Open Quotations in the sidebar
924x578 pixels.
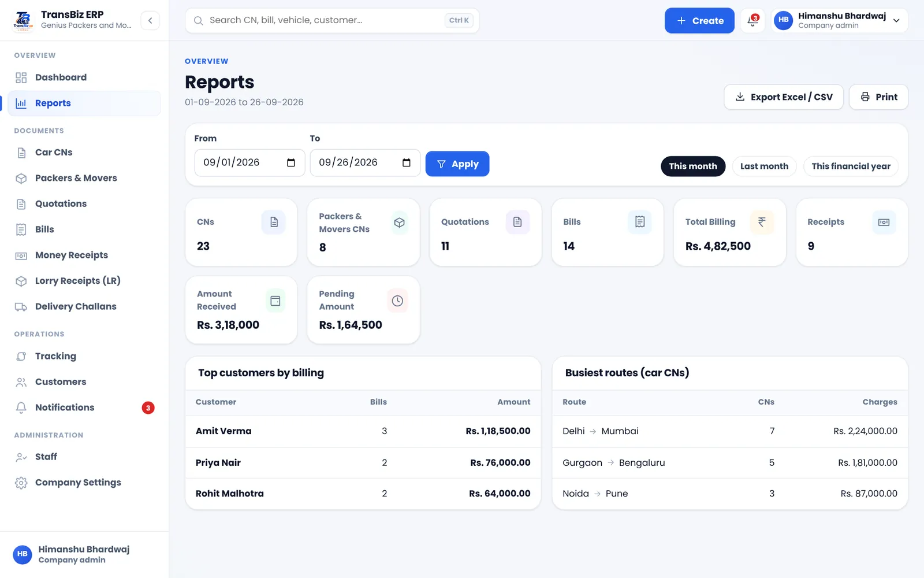point(84,204)
